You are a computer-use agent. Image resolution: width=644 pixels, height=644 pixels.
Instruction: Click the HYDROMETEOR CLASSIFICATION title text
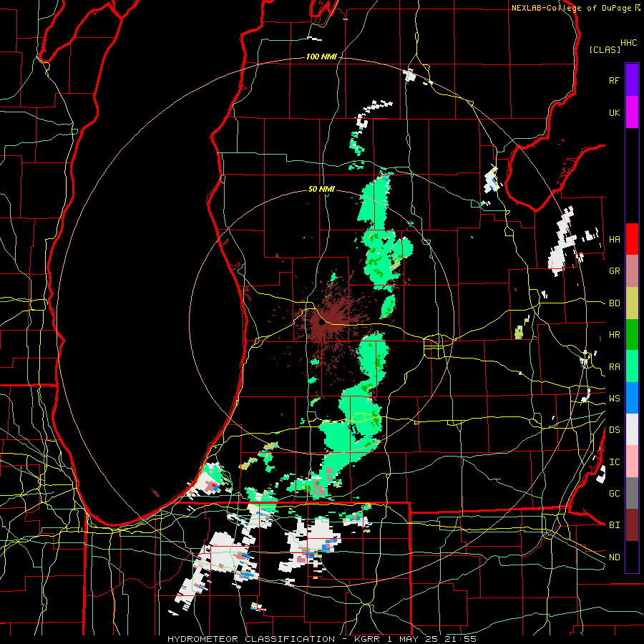(251, 639)
